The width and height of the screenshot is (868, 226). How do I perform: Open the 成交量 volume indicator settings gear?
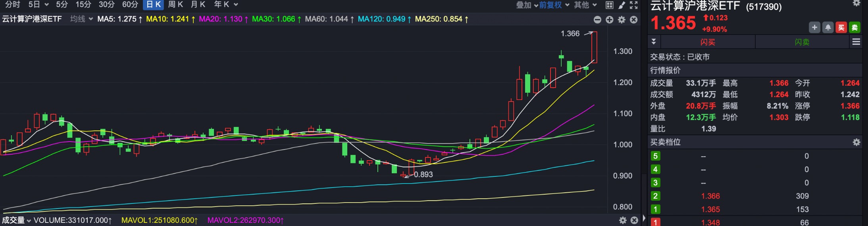623,220
